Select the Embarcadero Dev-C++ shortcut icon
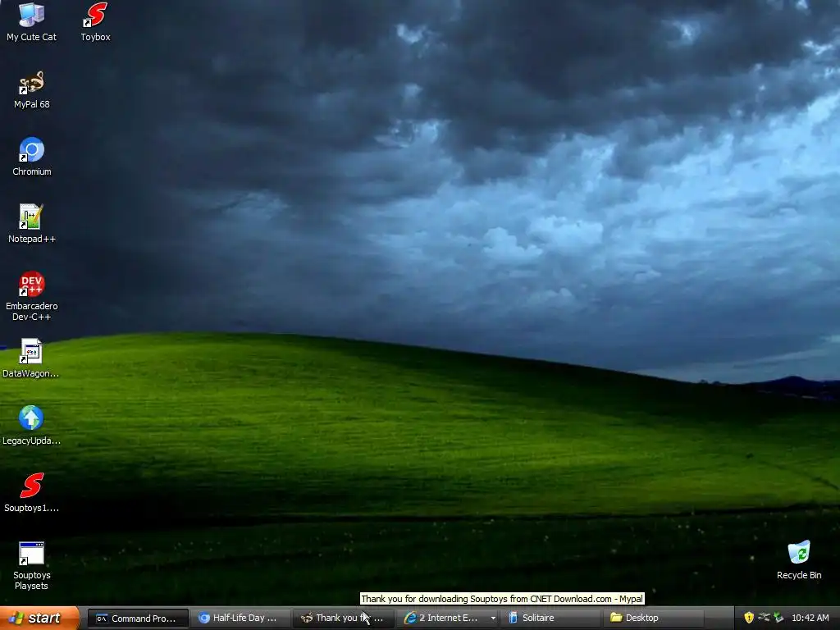The height and width of the screenshot is (630, 840). [x=32, y=295]
